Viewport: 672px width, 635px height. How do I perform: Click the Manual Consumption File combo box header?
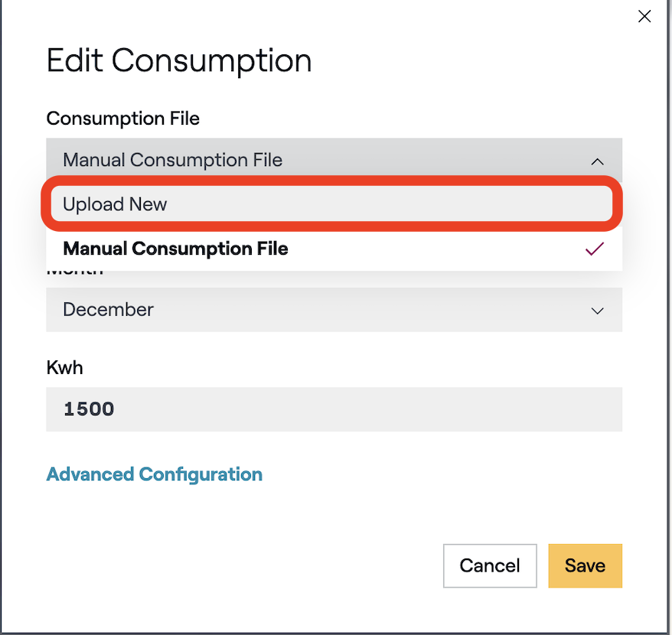coord(306,160)
